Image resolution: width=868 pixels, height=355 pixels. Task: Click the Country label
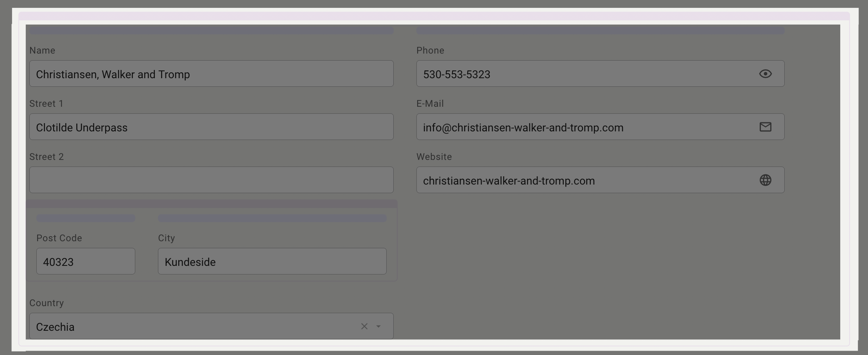(47, 303)
